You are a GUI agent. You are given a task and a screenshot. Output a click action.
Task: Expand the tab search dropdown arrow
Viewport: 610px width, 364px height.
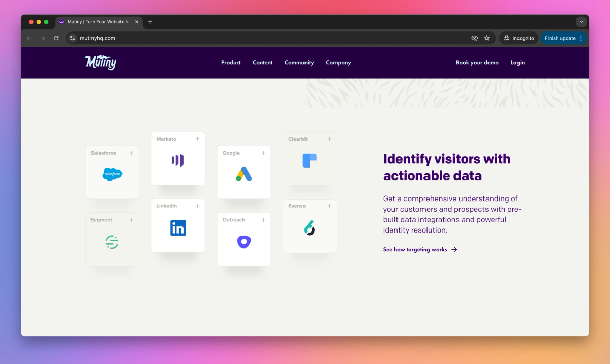(x=581, y=22)
